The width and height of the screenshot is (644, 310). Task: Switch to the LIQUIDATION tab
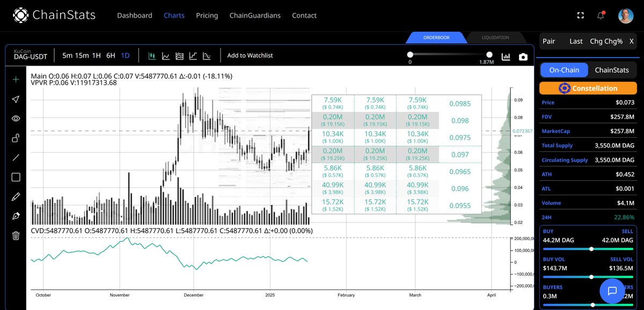(495, 38)
